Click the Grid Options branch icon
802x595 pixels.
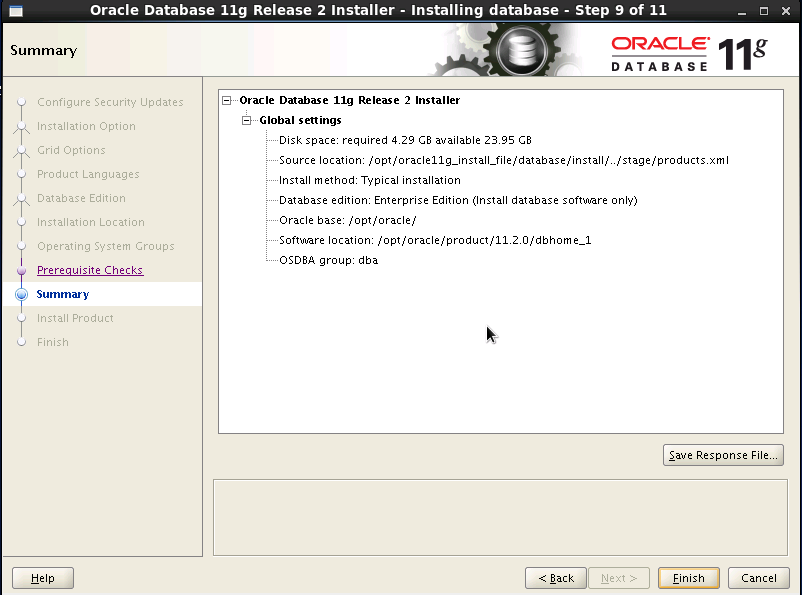pos(21,151)
